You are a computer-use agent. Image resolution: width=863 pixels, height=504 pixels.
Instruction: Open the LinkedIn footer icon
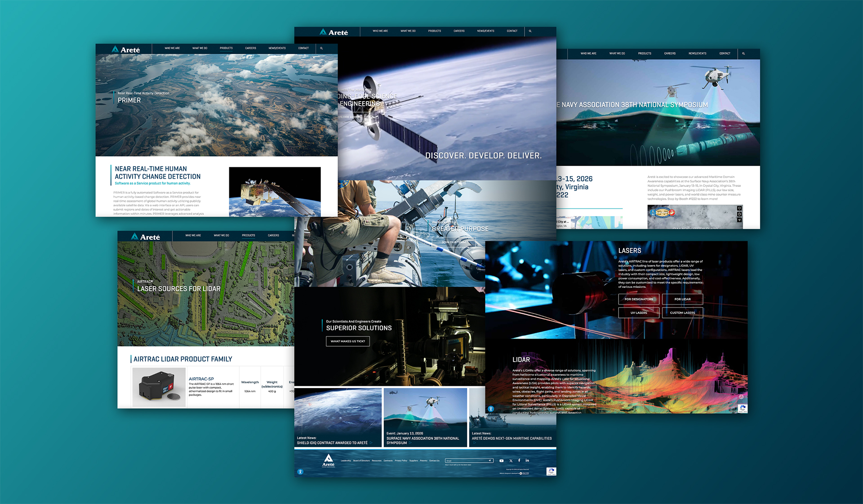click(x=527, y=460)
